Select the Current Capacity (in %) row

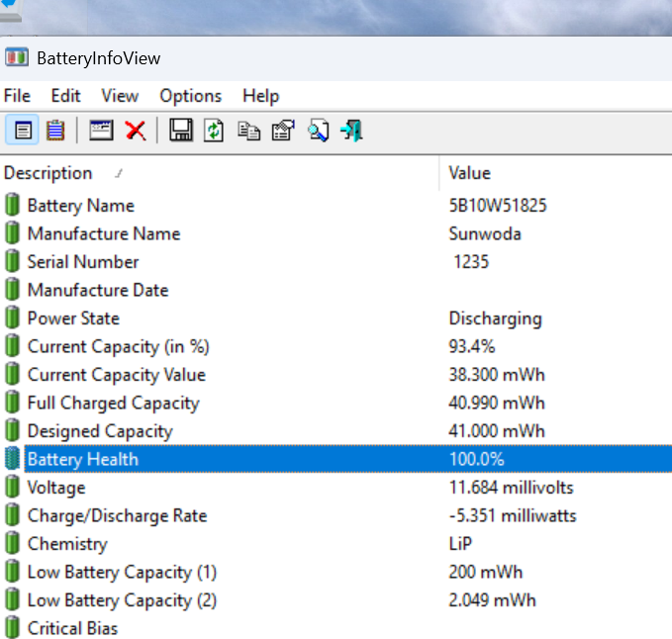[x=336, y=346]
